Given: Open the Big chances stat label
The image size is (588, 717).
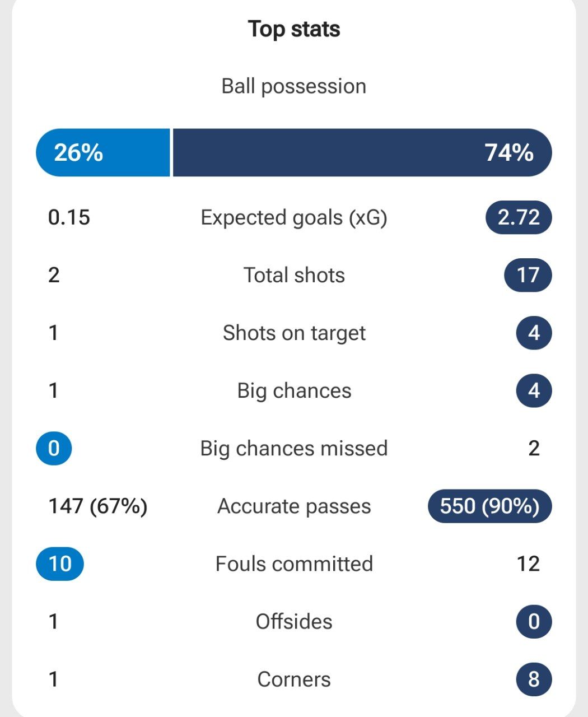Looking at the screenshot, I should [294, 390].
